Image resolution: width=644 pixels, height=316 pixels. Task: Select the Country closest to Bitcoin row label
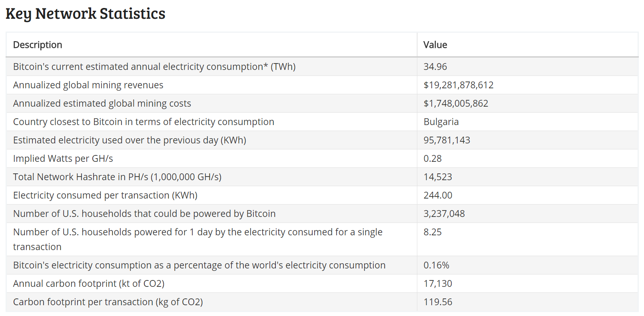point(144,122)
